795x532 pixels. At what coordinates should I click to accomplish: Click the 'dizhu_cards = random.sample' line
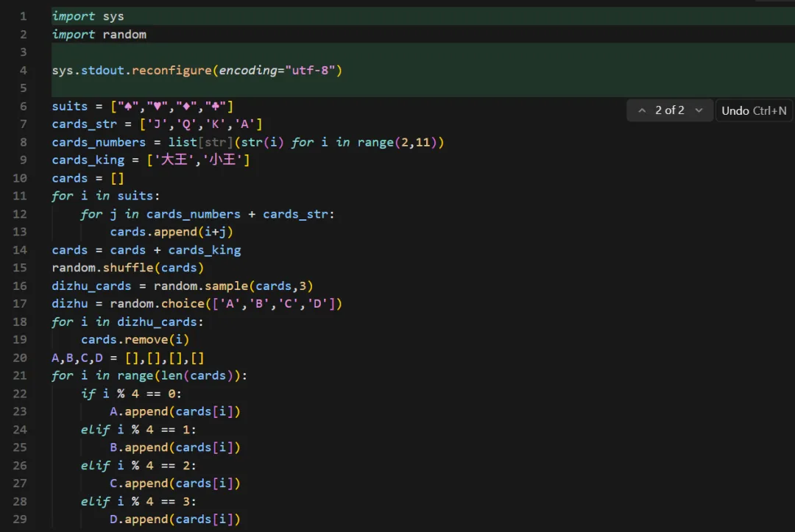click(183, 286)
